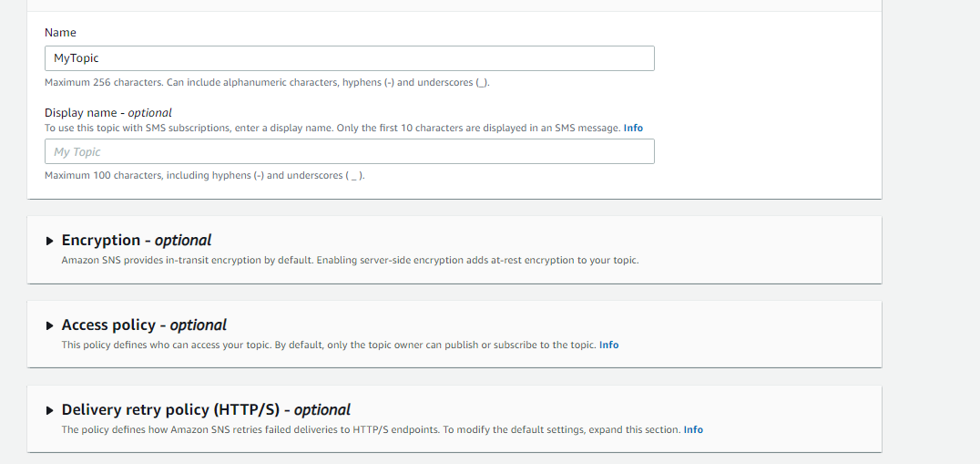This screenshot has height=464, width=980.
Task: Open Info link for Display name
Action: point(633,128)
